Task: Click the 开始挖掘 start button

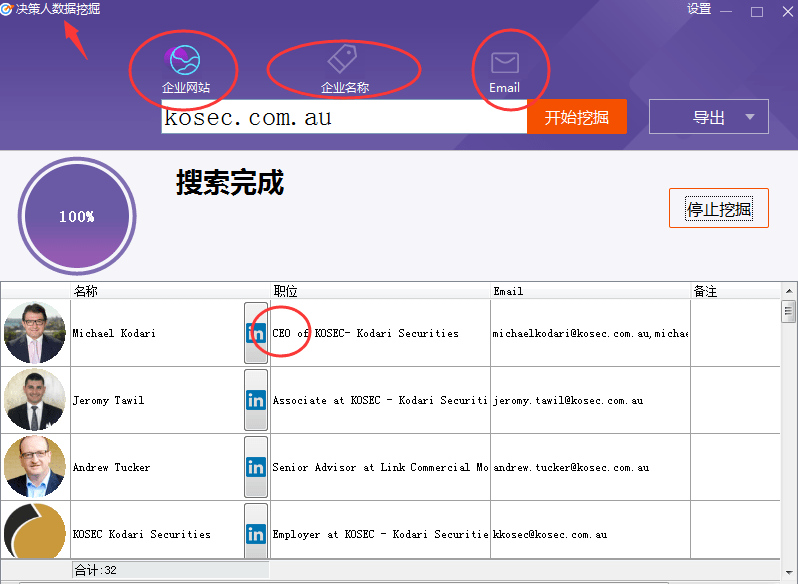Action: click(x=576, y=117)
